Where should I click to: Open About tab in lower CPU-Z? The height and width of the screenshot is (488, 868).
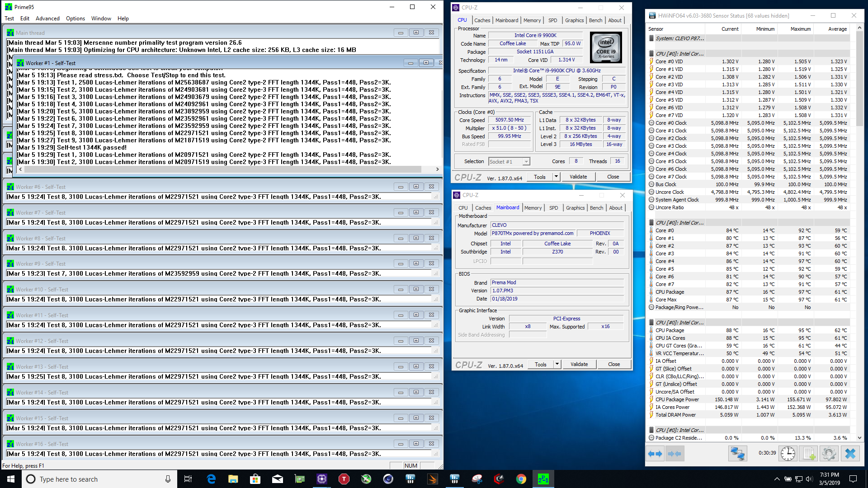[x=616, y=208]
